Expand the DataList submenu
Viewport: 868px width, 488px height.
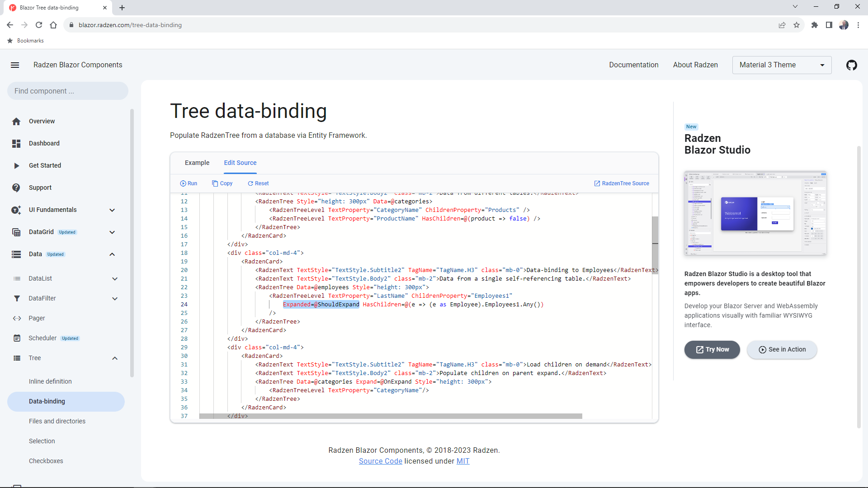115,278
